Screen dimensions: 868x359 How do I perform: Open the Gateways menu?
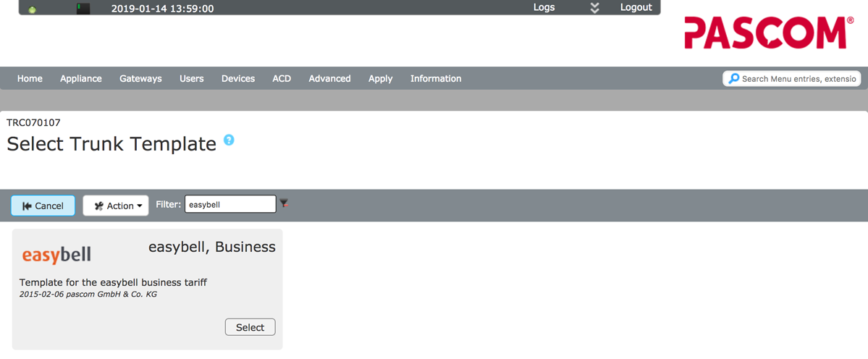point(140,78)
